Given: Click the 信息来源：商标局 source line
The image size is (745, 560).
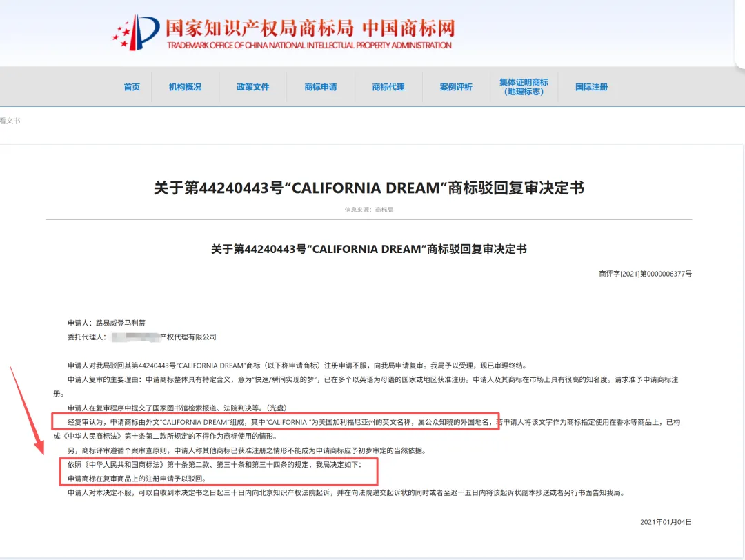Looking at the screenshot, I should 368,210.
